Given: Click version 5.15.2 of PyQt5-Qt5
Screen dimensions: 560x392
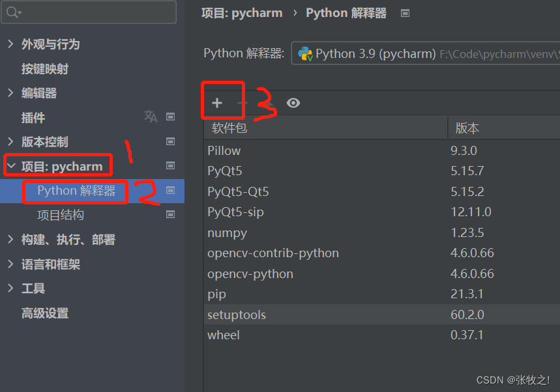Looking at the screenshot, I should pos(467,191).
